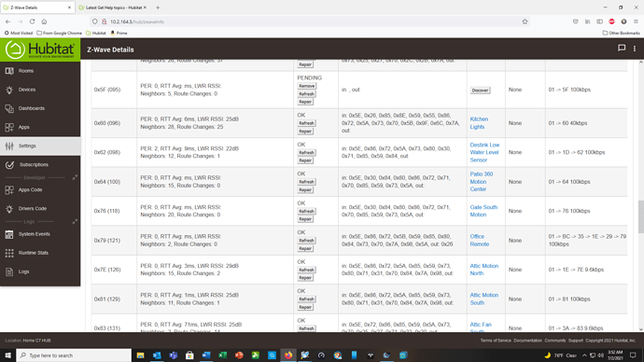Open the Dashboards sidebar icon
The height and width of the screenshot is (362, 644).
click(9, 108)
